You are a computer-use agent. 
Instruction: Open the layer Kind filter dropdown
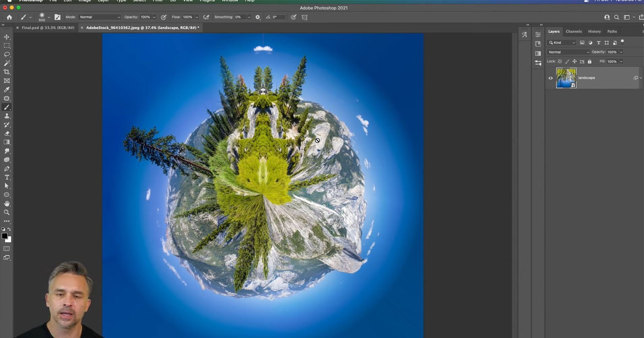[562, 43]
